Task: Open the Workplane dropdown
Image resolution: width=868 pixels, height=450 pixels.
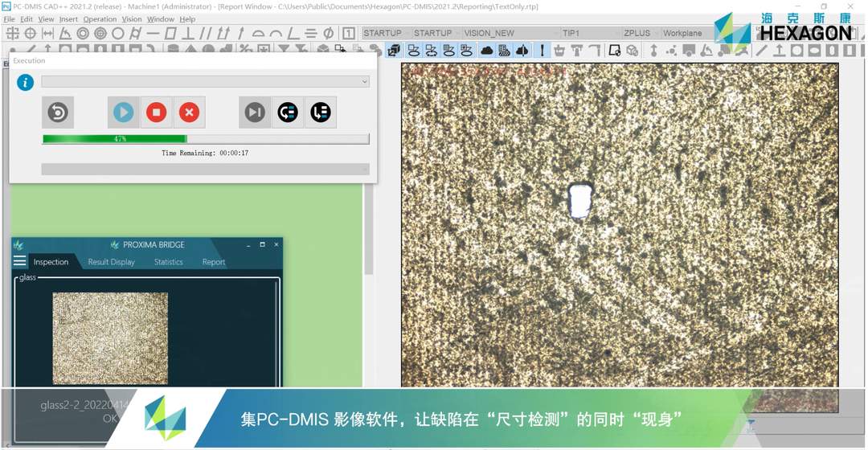Action: coord(687,33)
